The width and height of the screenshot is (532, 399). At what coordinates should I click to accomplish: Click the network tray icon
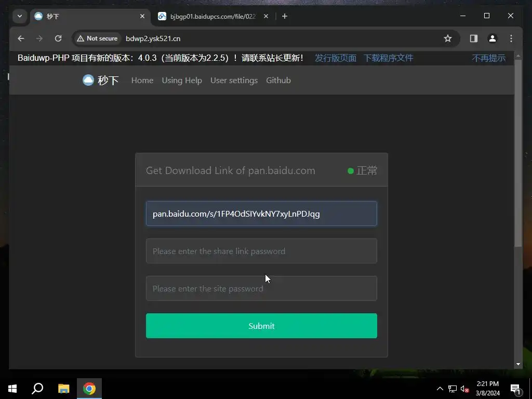click(x=453, y=389)
